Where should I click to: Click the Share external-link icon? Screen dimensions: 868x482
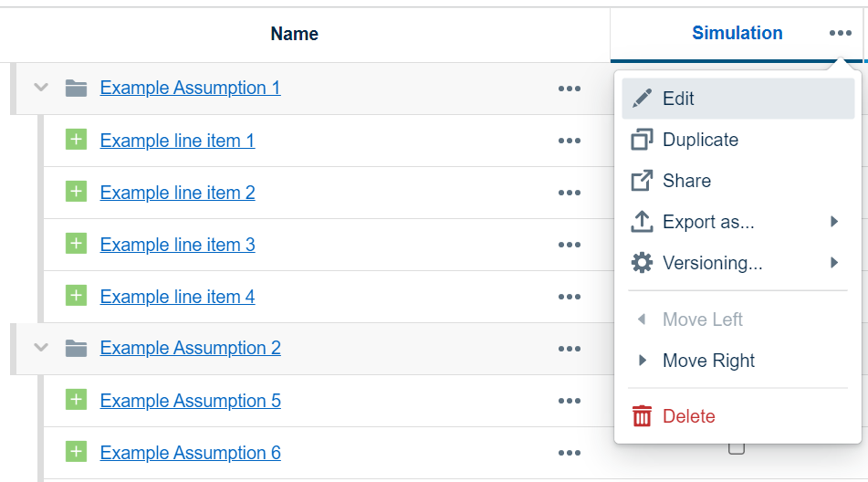(643, 181)
